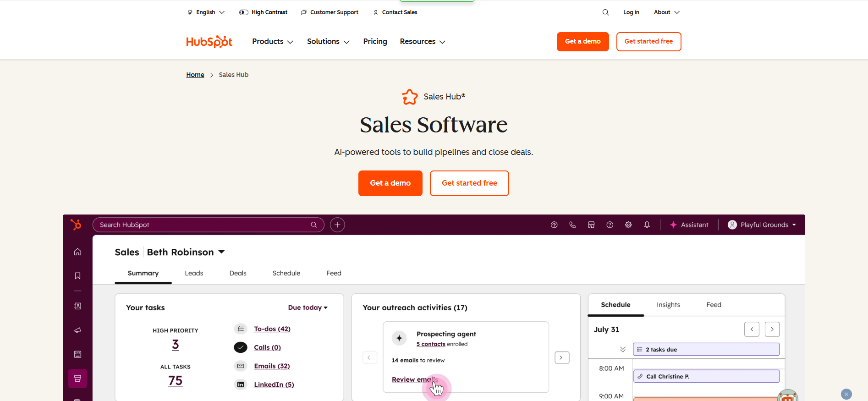Open the Pricing page
Viewport: 868px width, 401px height.
375,42
